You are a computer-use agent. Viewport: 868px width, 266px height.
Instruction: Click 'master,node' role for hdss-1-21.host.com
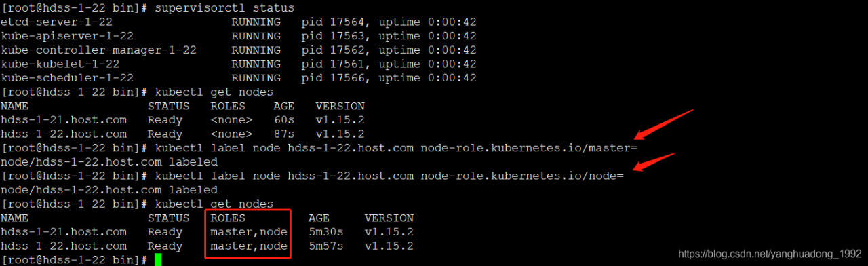(249, 232)
